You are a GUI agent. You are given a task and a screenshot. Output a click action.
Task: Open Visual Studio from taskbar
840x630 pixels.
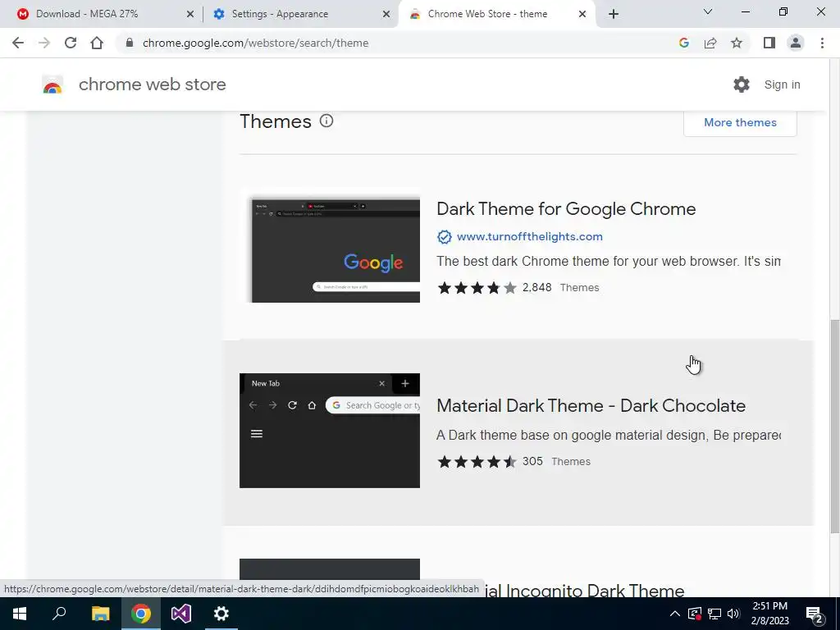[181, 614]
